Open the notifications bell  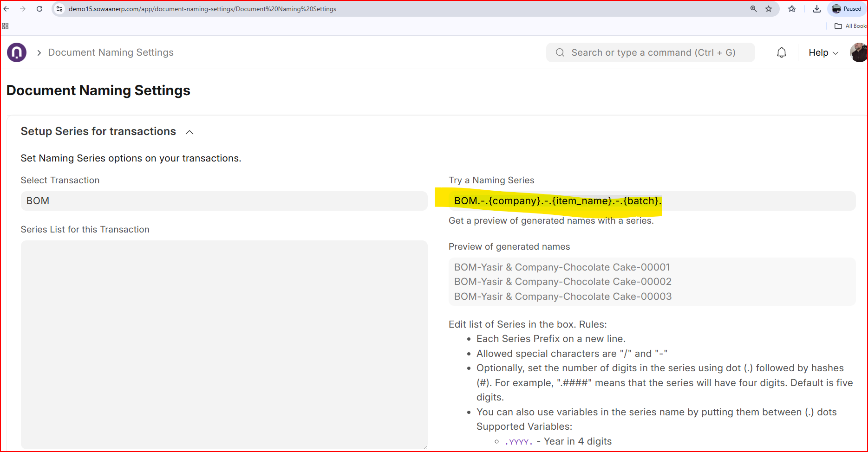point(782,52)
